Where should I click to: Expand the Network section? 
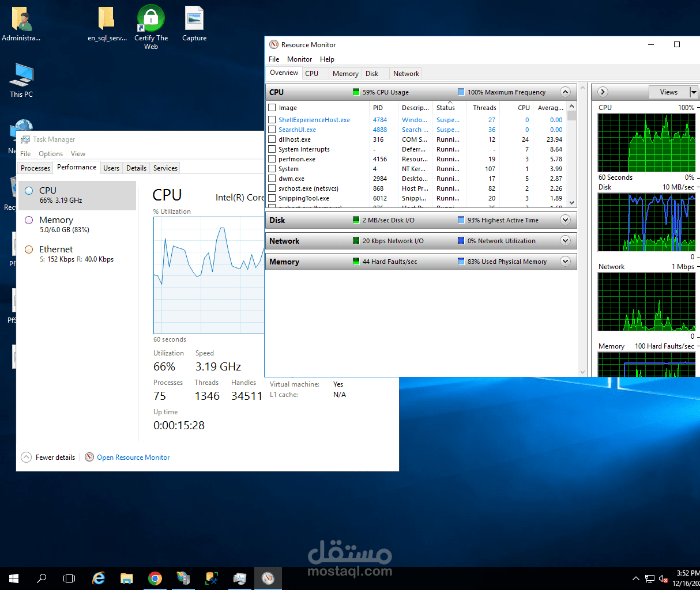point(565,241)
